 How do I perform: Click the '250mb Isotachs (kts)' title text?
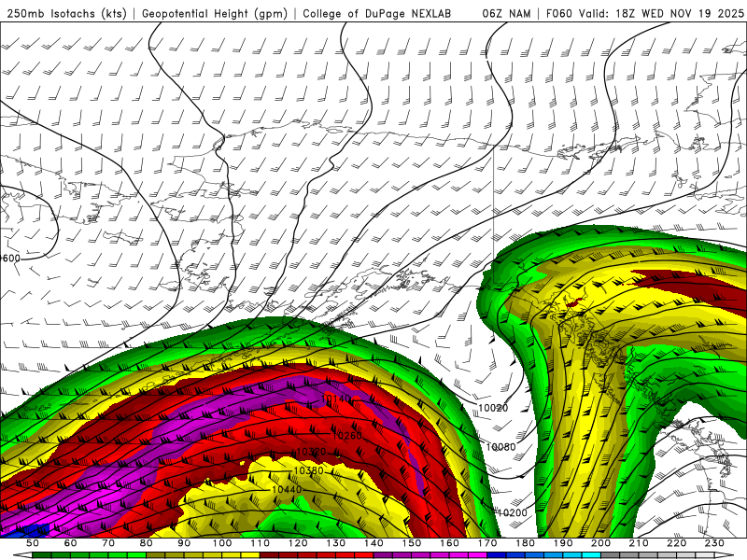(66, 14)
